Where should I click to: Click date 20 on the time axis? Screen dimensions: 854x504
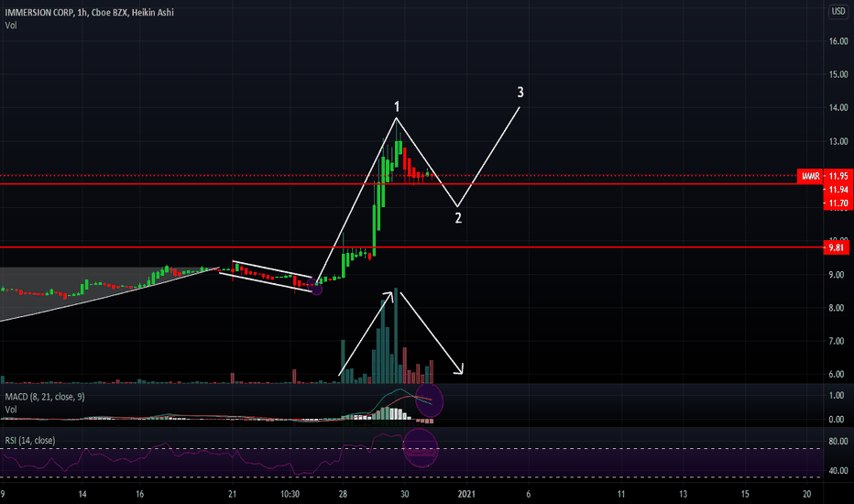point(807,494)
